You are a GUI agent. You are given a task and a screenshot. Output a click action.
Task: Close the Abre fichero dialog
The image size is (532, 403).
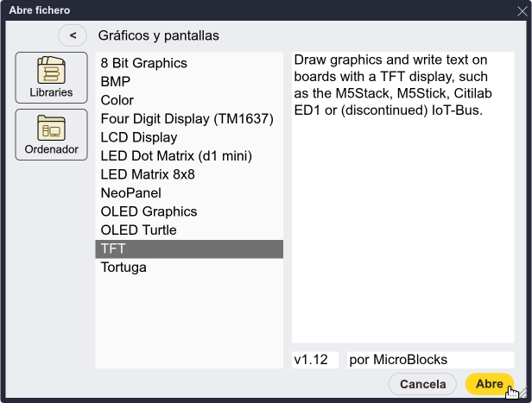click(x=522, y=11)
